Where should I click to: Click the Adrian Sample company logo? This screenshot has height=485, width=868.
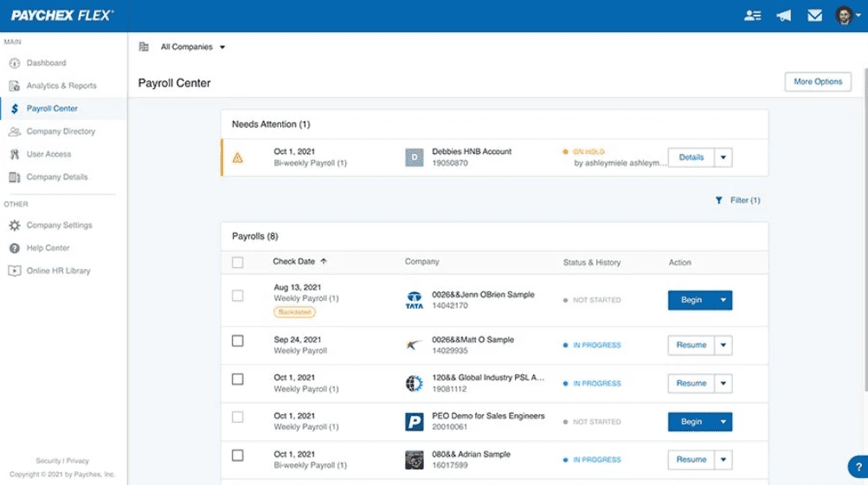414,460
